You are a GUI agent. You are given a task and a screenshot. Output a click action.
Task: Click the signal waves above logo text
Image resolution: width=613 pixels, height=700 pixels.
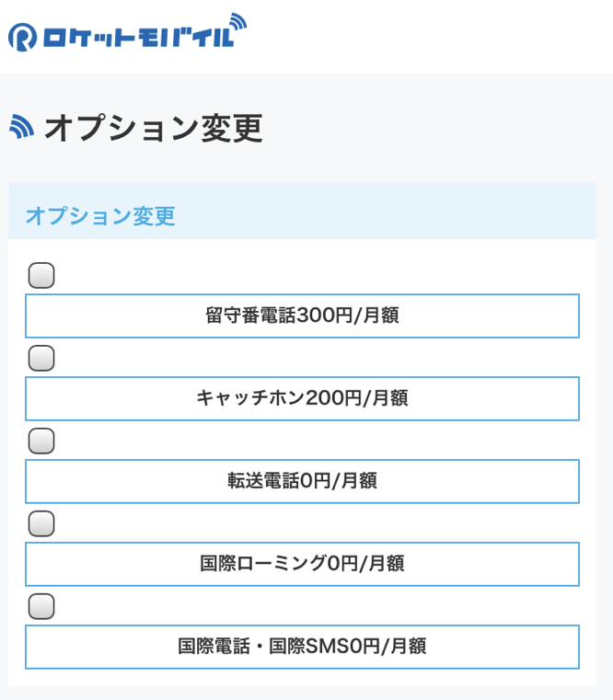(237, 22)
